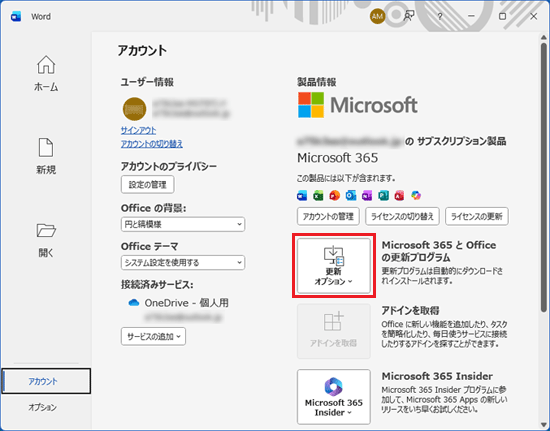Click the アカウントの管理 button
The height and width of the screenshot is (431, 550).
tap(328, 216)
